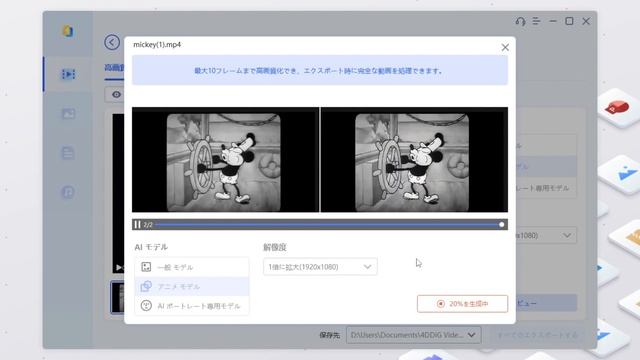The height and width of the screenshot is (360, 640).
Task: Open the headset support icon
Action: (x=520, y=21)
